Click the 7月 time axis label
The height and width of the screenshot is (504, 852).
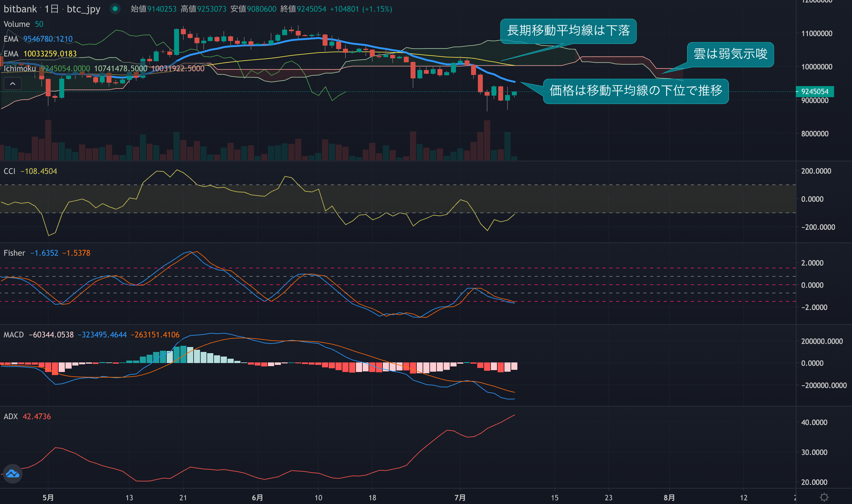coord(460,498)
